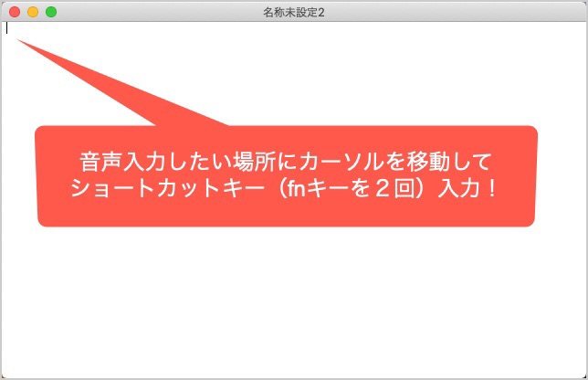Click the window title 名称未設定2
The image size is (588, 380).
pos(294,13)
